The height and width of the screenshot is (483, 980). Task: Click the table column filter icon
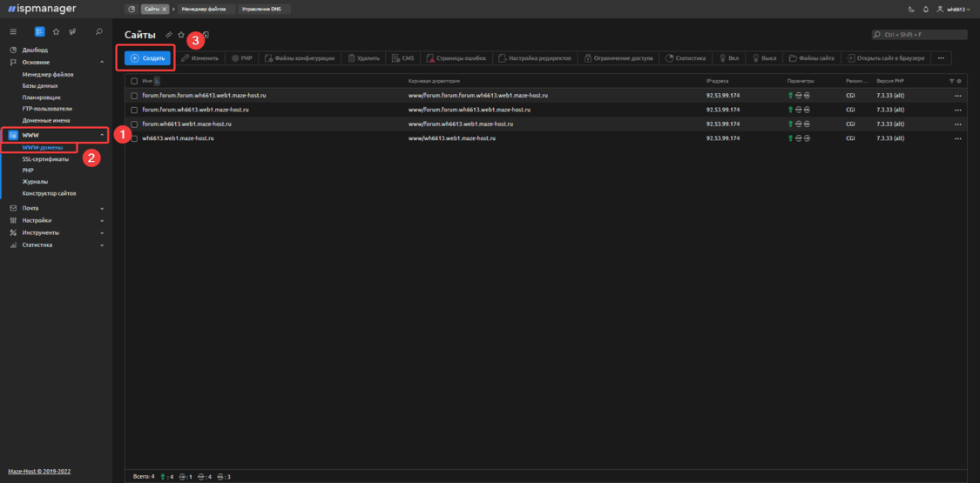coord(951,80)
